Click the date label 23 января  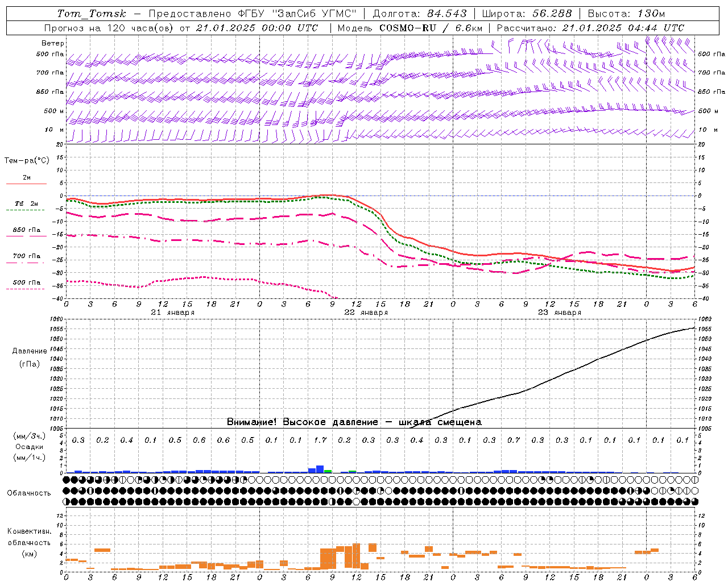point(560,313)
